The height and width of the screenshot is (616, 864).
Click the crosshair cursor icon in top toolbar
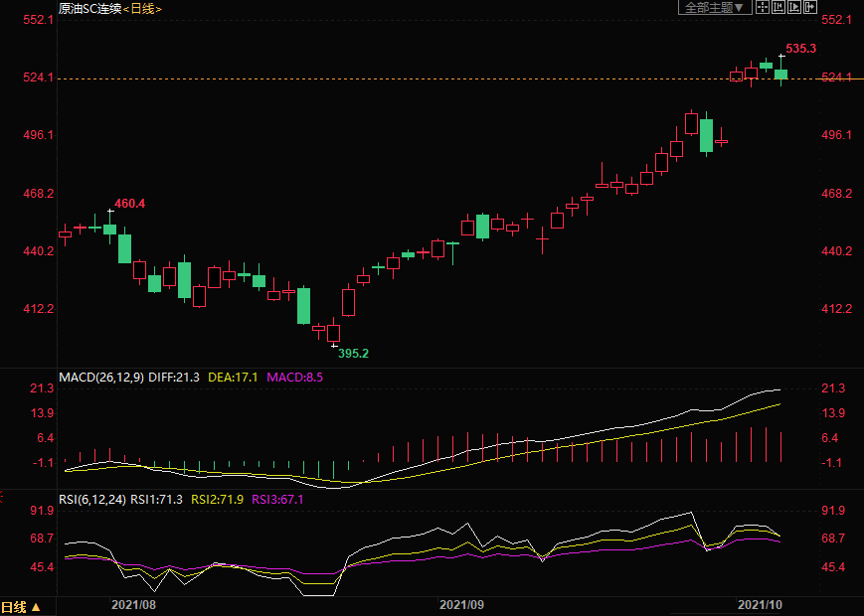tap(762, 8)
